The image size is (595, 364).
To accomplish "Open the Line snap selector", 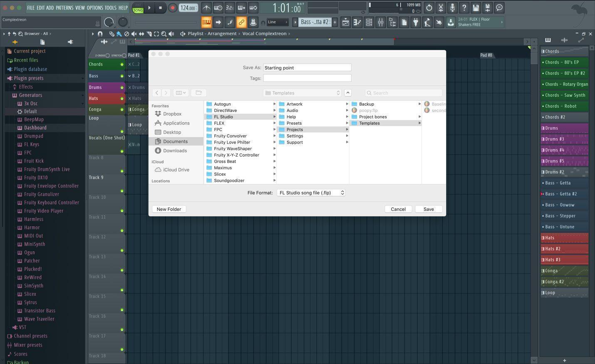I will pos(278,22).
